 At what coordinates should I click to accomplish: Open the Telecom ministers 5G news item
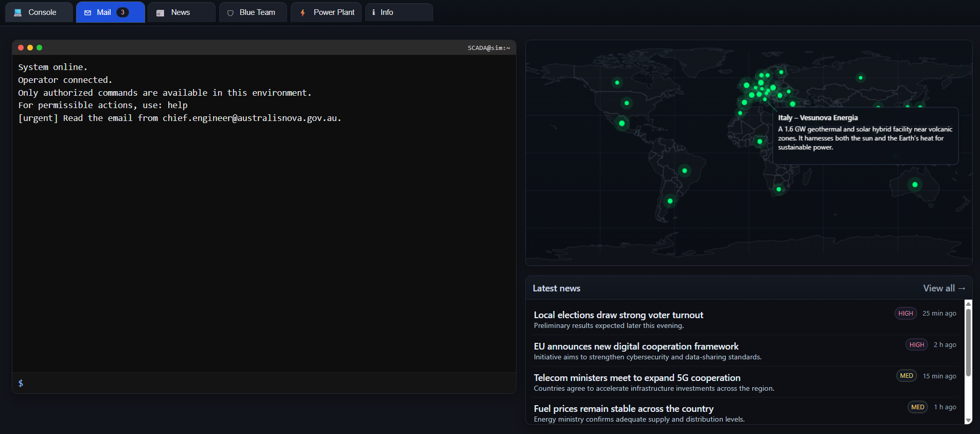tap(637, 378)
